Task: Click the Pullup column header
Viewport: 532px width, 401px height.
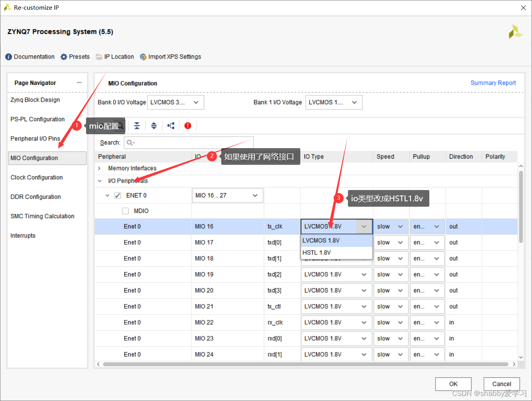Action: pos(427,157)
